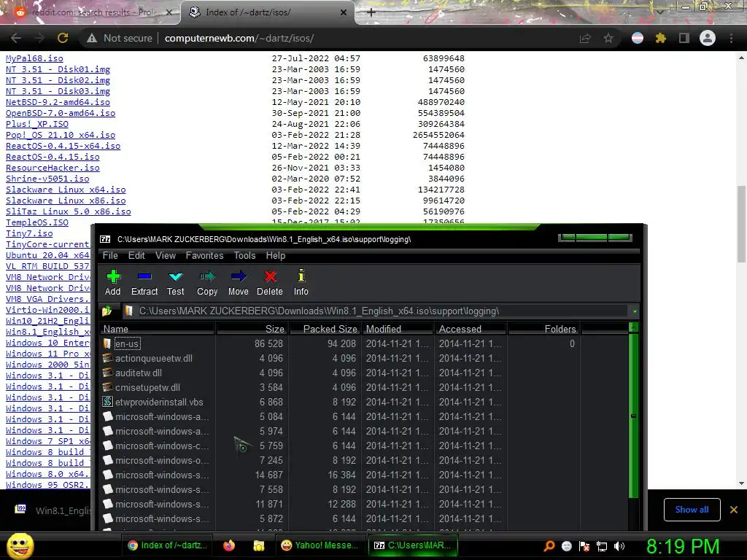Select auditetw.dll in the file list
The width and height of the screenshot is (747, 560).
(365, 373)
